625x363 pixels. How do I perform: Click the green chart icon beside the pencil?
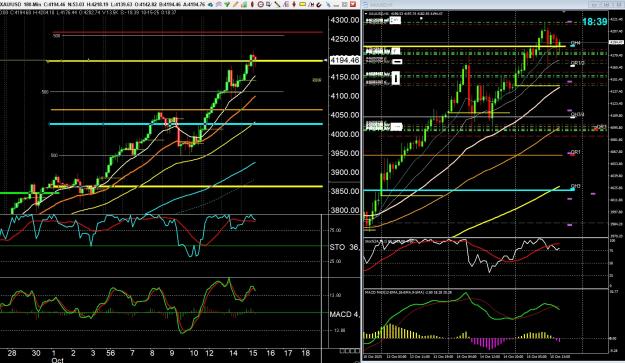click(244, 4)
